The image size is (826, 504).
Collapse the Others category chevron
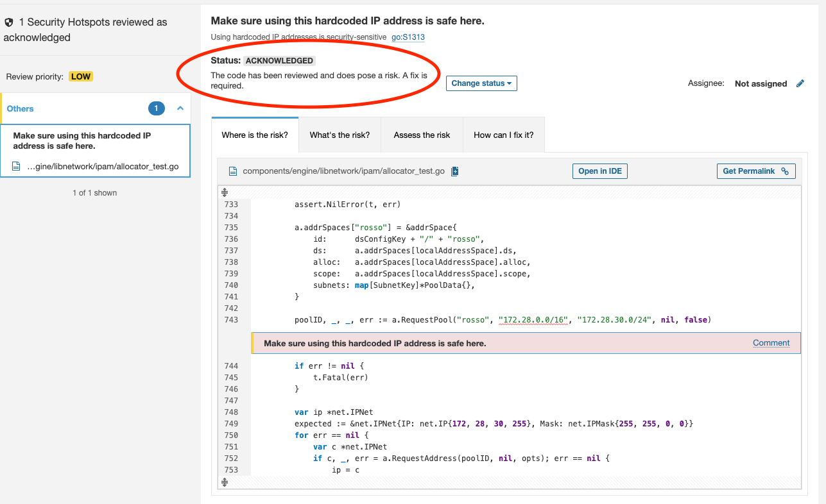(180, 108)
